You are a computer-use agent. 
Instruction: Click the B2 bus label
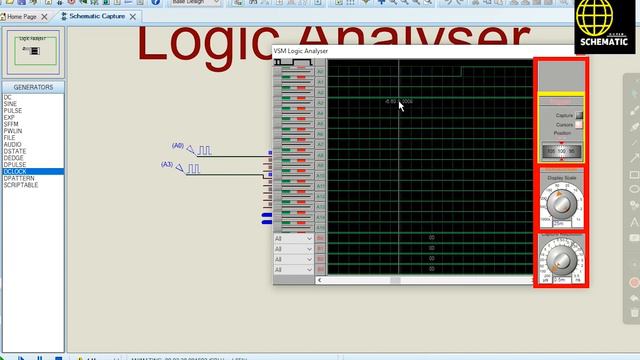click(x=320, y=259)
